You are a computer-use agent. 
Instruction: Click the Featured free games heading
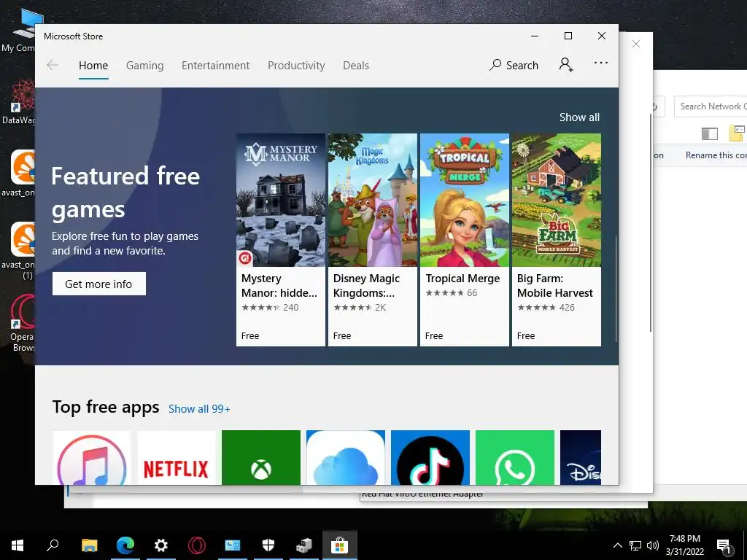click(x=125, y=192)
